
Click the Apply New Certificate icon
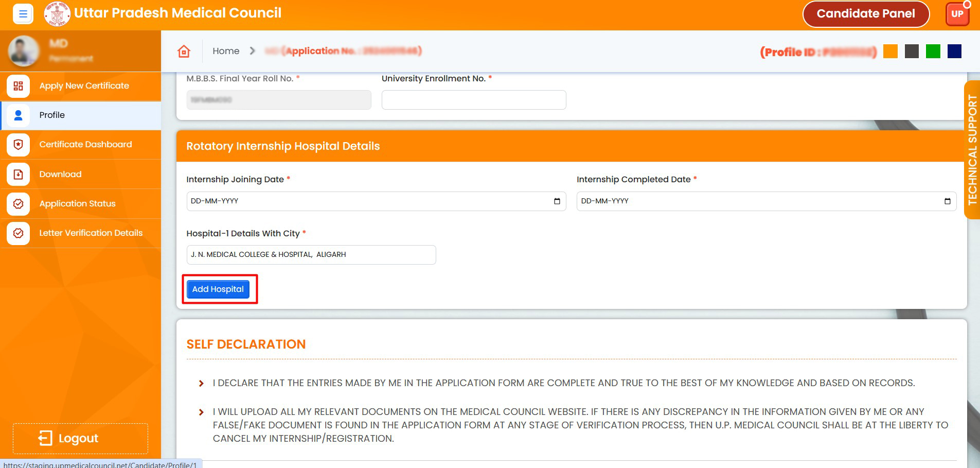click(18, 86)
